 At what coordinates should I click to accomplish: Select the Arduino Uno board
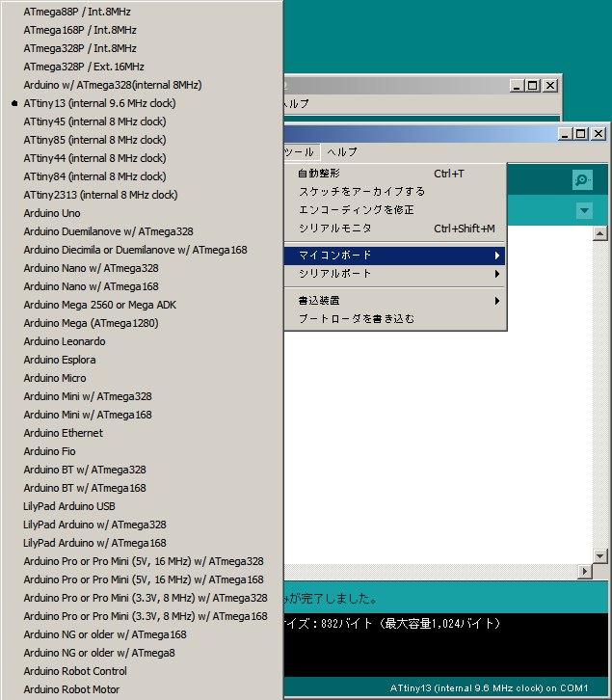pyautogui.click(x=142, y=213)
